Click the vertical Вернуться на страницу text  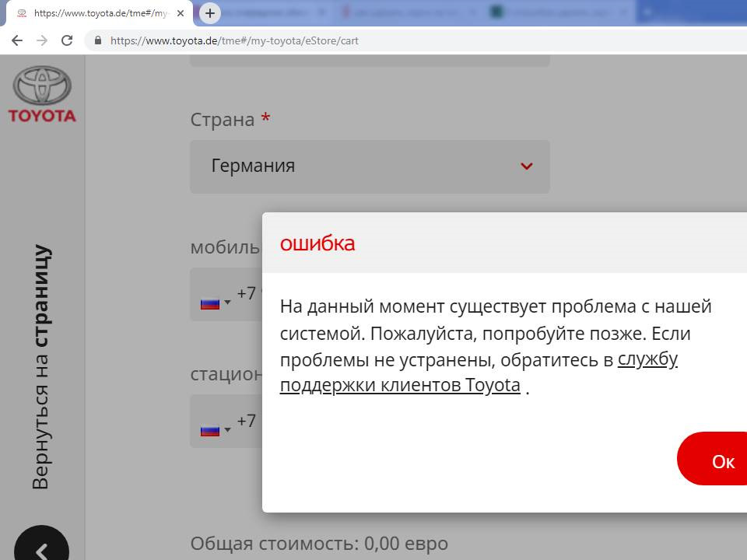40,367
